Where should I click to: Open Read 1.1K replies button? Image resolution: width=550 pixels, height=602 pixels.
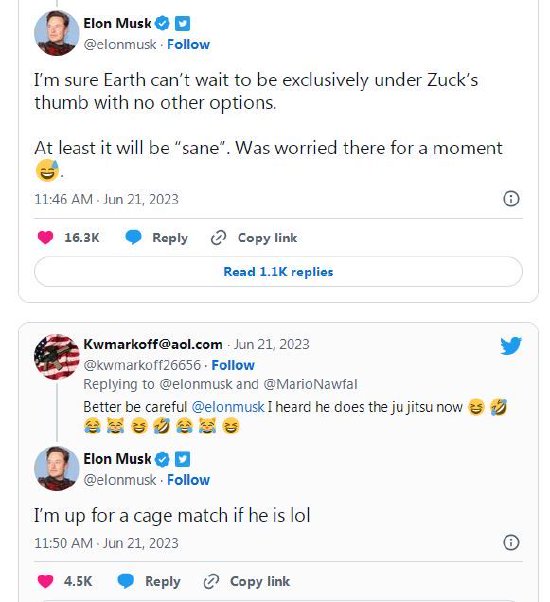278,272
